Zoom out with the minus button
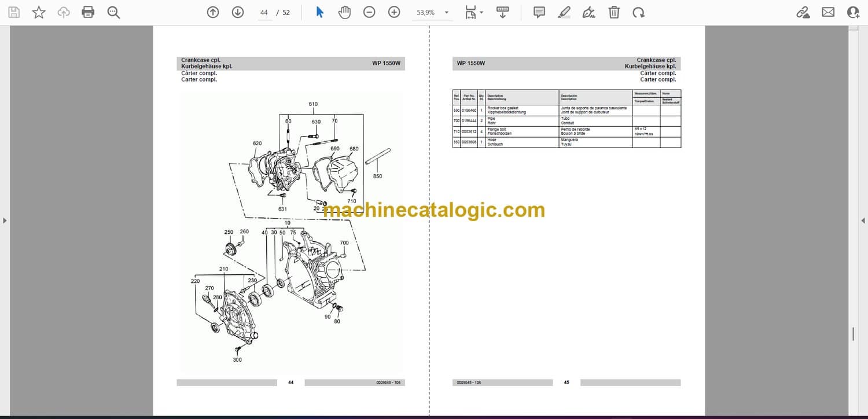 click(x=369, y=12)
